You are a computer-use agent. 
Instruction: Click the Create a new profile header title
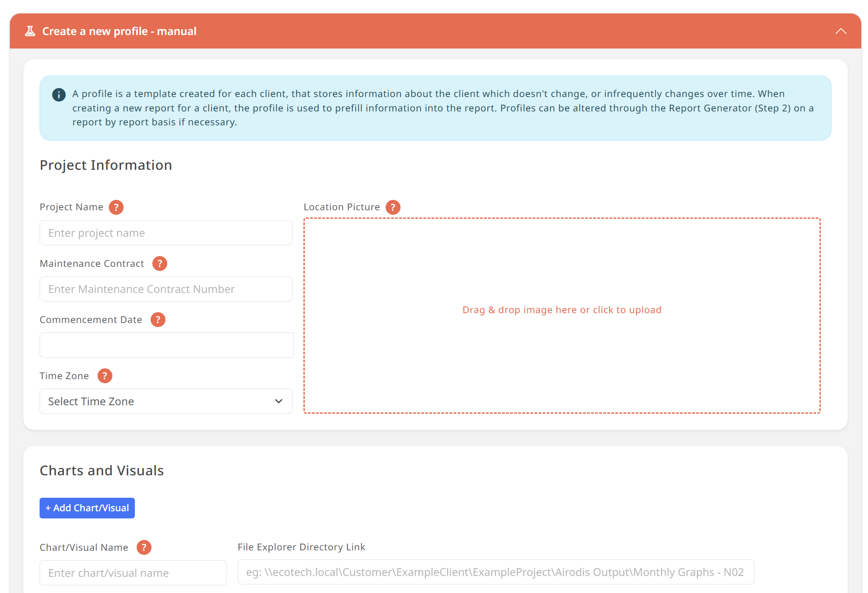coord(119,31)
